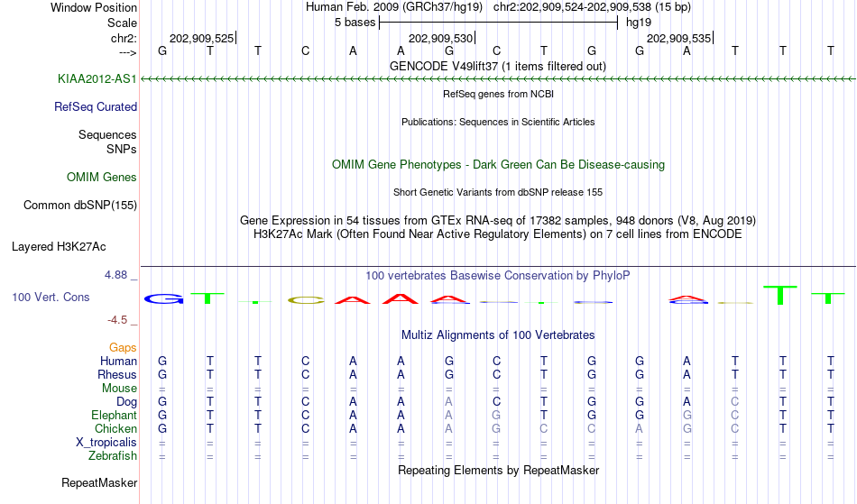Click the tallest green T conservation letter
The width and height of the screenshot is (857, 504).
[x=780, y=295]
